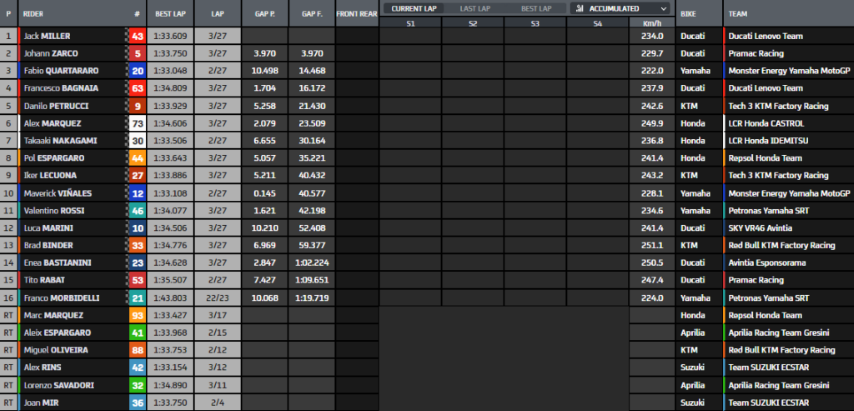Viewport: 854px width, 411px height.
Task: Select Lorenzo SAVADORI rider name
Action: click(58, 385)
